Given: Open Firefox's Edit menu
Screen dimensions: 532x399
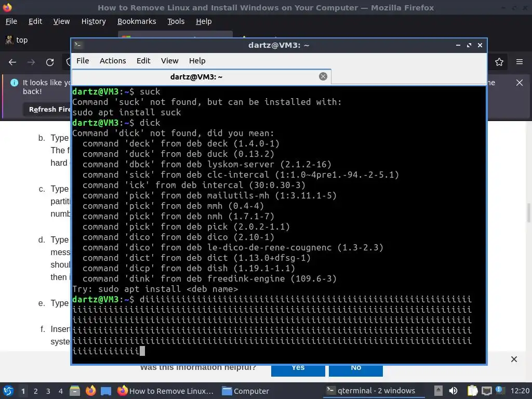Looking at the screenshot, I should pyautogui.click(x=35, y=21).
